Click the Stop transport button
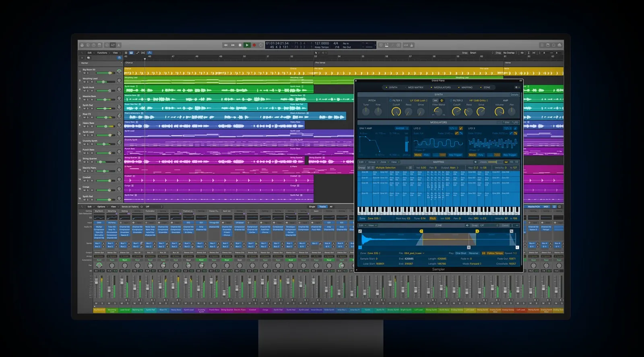This screenshot has height=357, width=644. click(x=240, y=45)
